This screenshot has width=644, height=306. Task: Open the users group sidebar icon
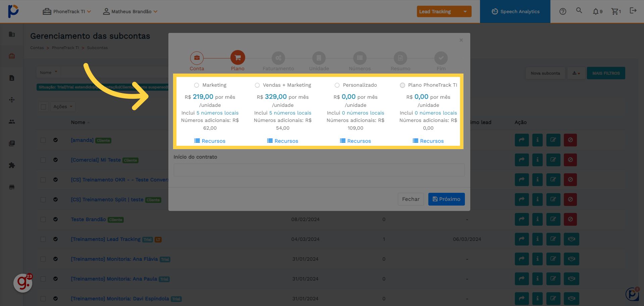click(12, 122)
